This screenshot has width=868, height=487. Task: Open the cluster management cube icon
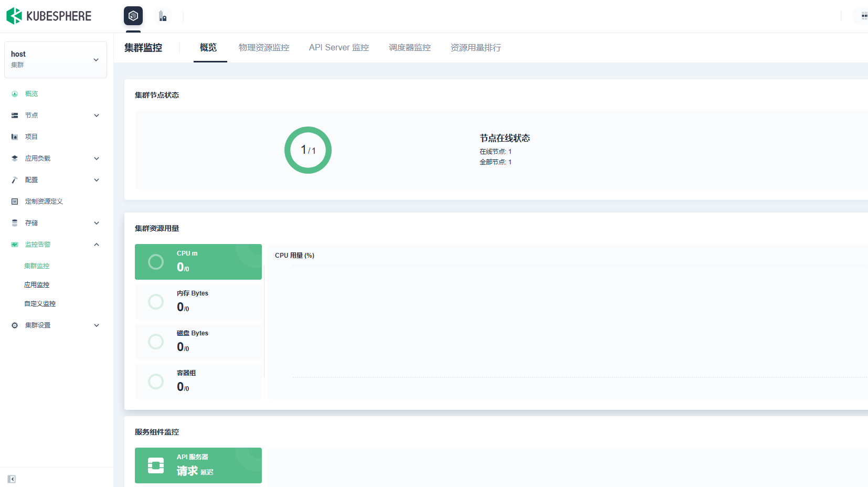pyautogui.click(x=133, y=16)
